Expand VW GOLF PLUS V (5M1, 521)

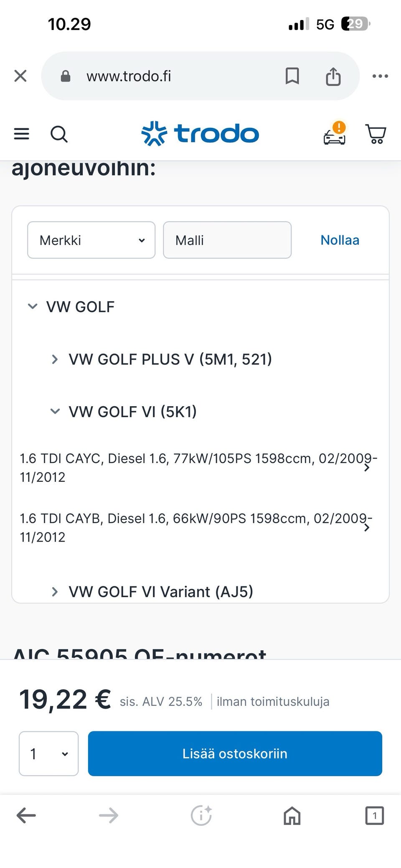(55, 359)
